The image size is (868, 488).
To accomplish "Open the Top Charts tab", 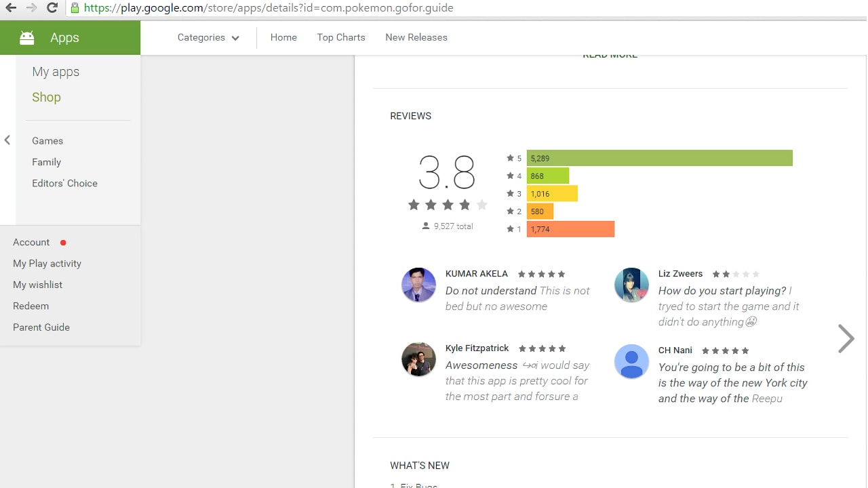I will [x=341, y=37].
